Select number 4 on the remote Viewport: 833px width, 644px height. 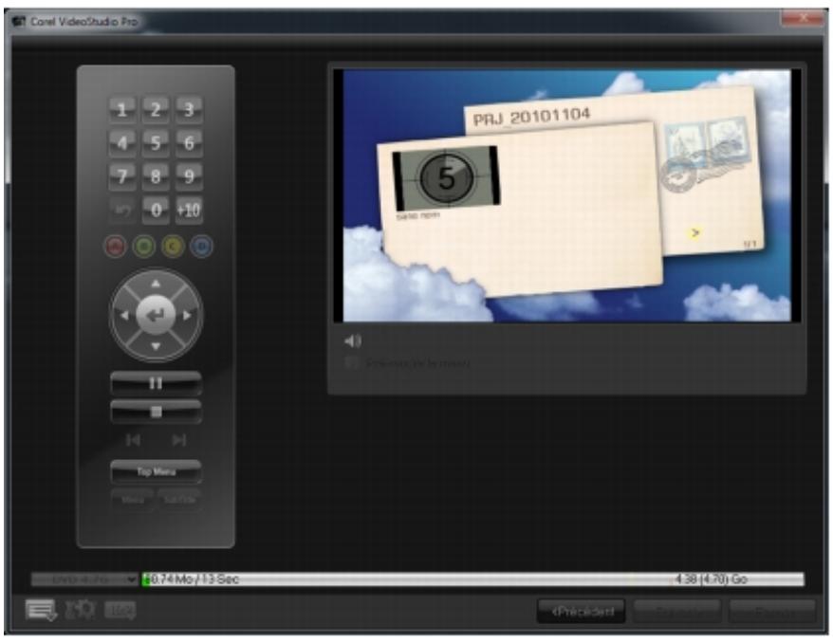122,143
